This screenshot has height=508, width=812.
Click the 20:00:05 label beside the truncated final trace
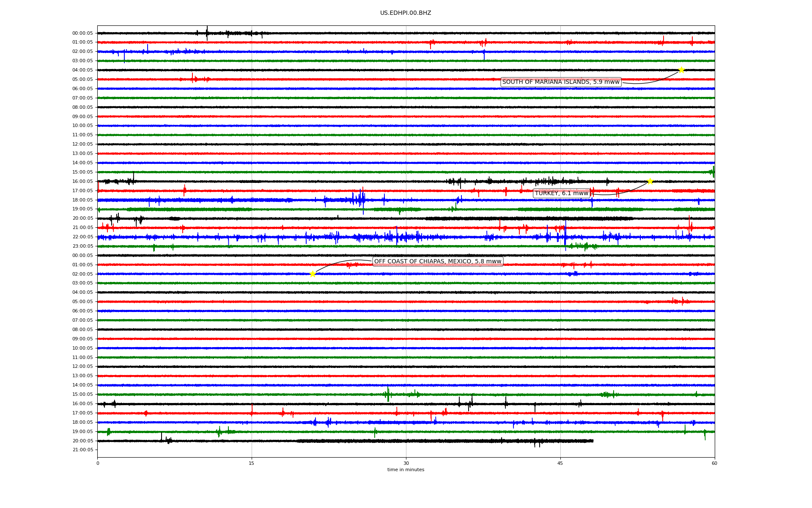82,441
